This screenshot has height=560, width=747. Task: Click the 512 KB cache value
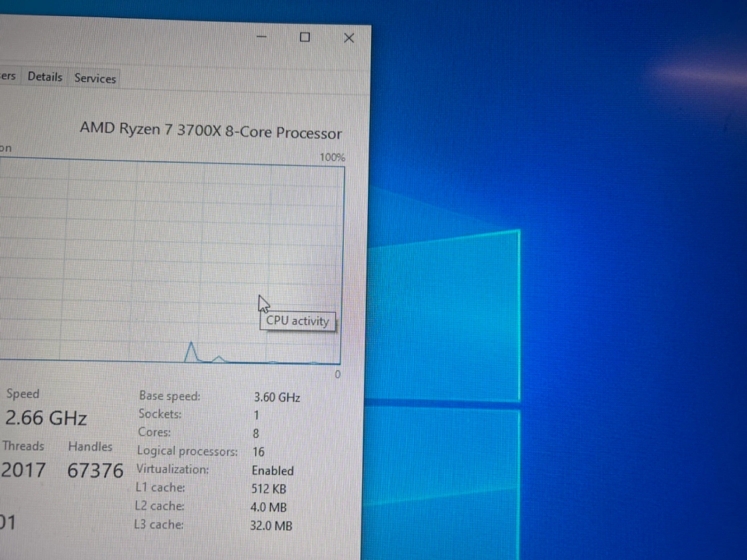[269, 489]
